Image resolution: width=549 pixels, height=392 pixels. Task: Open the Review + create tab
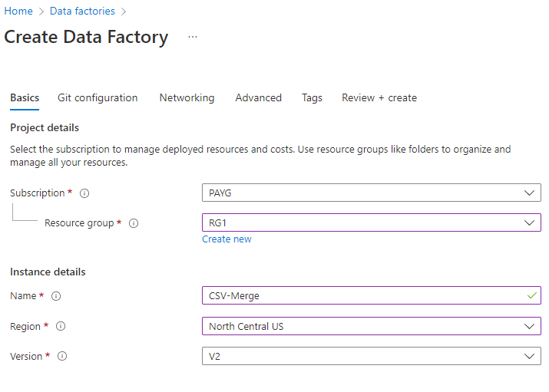click(379, 98)
